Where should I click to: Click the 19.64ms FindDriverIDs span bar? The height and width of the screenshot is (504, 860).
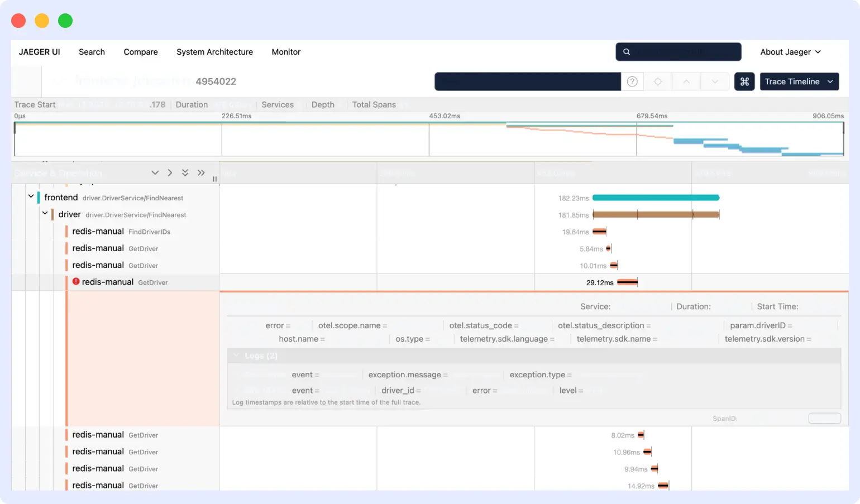pos(599,231)
